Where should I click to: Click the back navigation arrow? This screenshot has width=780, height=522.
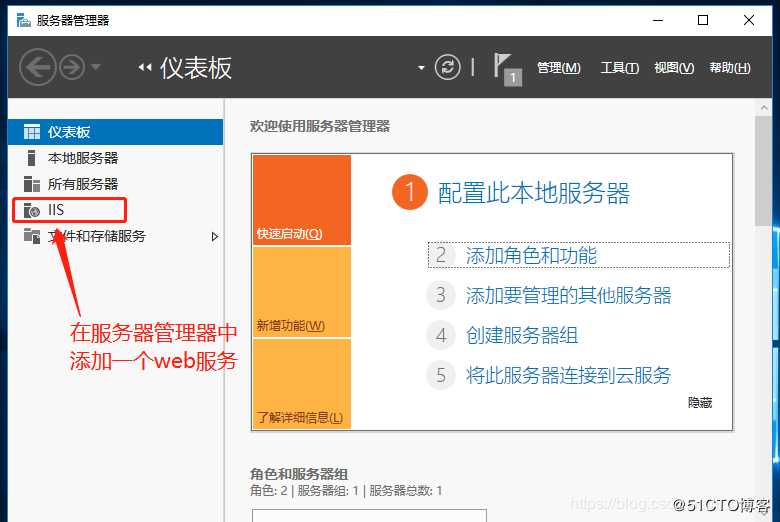point(37,67)
